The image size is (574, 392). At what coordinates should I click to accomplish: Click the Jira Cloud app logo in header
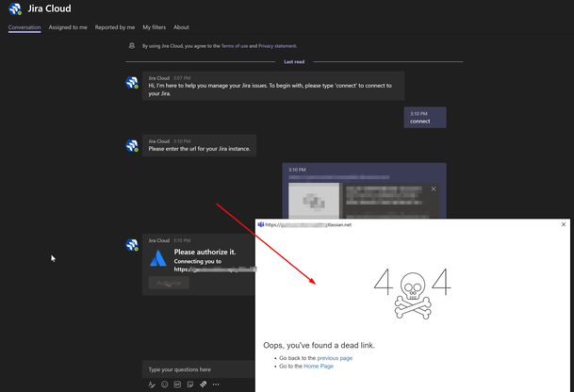tap(15, 8)
